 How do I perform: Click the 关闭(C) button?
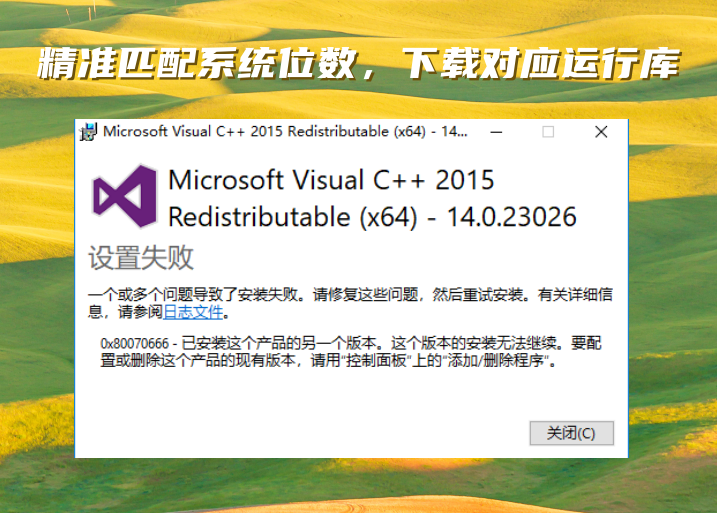(572, 433)
